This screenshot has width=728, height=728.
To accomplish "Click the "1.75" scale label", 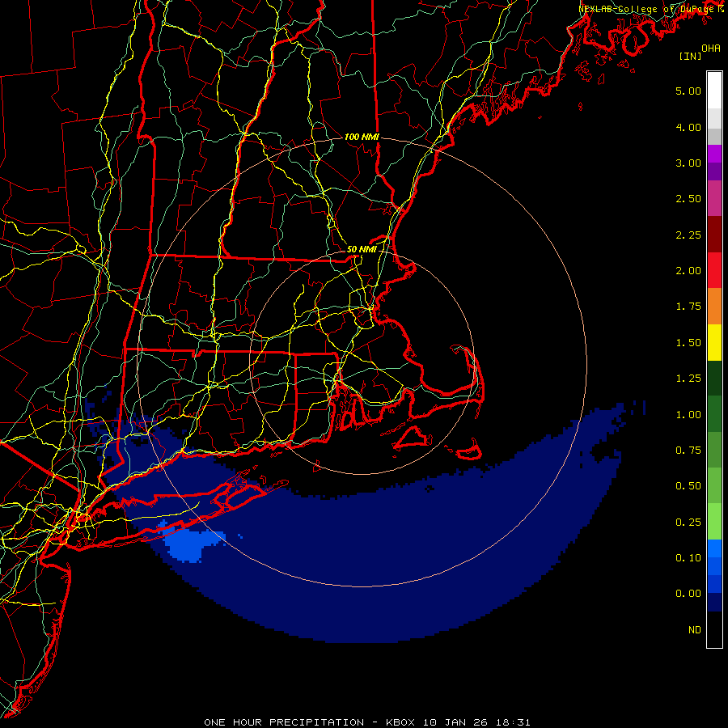I will (x=688, y=307).
